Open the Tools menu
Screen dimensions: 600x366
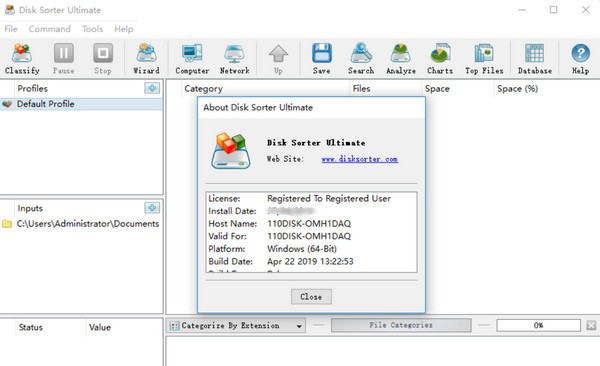(x=92, y=29)
